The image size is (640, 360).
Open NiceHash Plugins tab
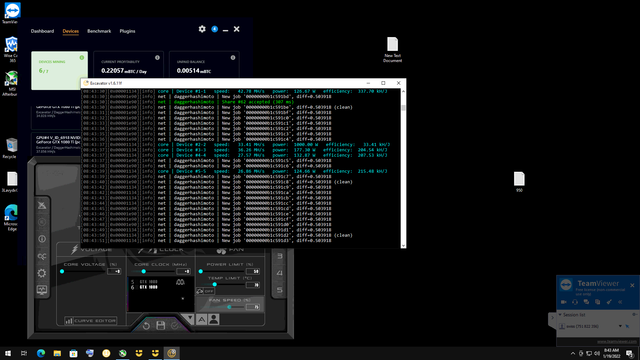tap(127, 31)
